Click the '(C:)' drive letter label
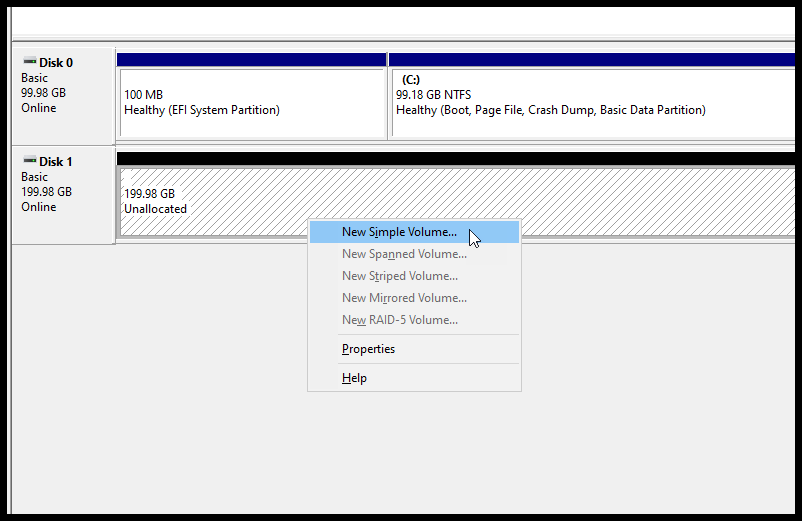 tap(411, 80)
